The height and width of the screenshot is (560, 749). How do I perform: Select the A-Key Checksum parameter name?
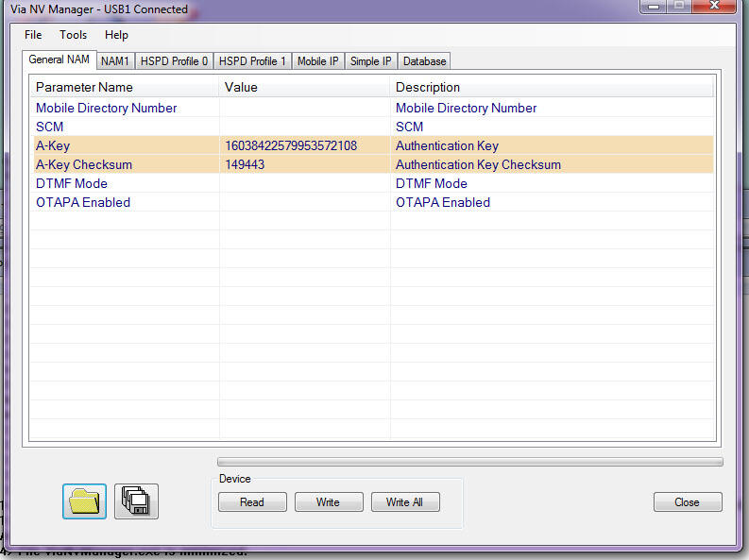84,164
